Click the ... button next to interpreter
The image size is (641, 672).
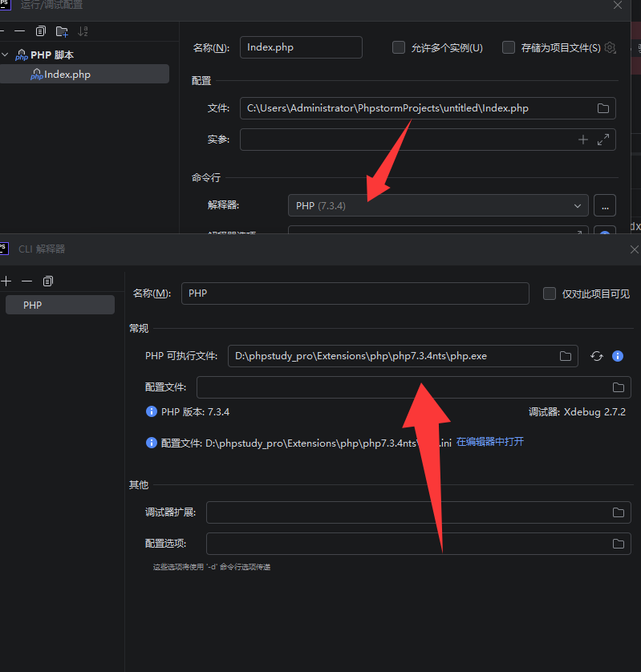(605, 206)
